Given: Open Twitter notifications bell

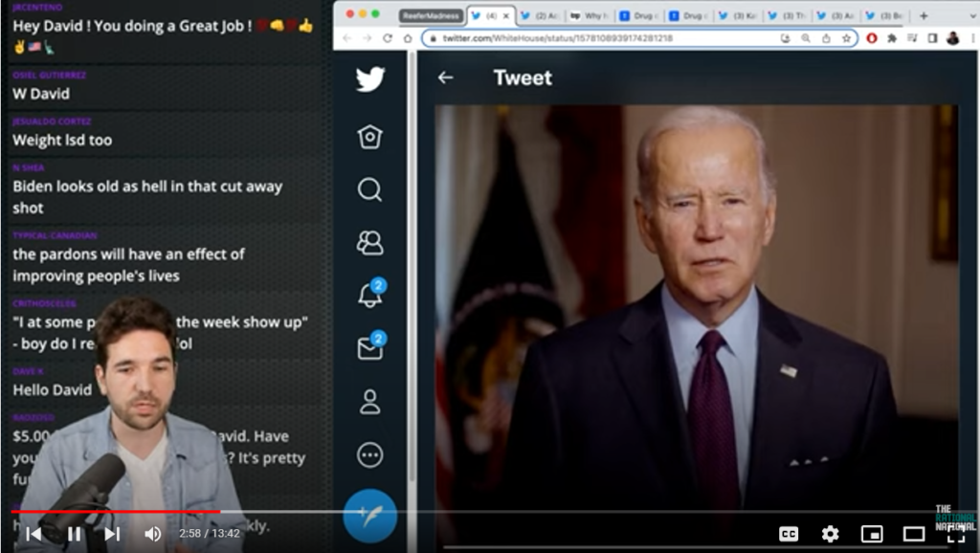Looking at the screenshot, I should tap(369, 296).
